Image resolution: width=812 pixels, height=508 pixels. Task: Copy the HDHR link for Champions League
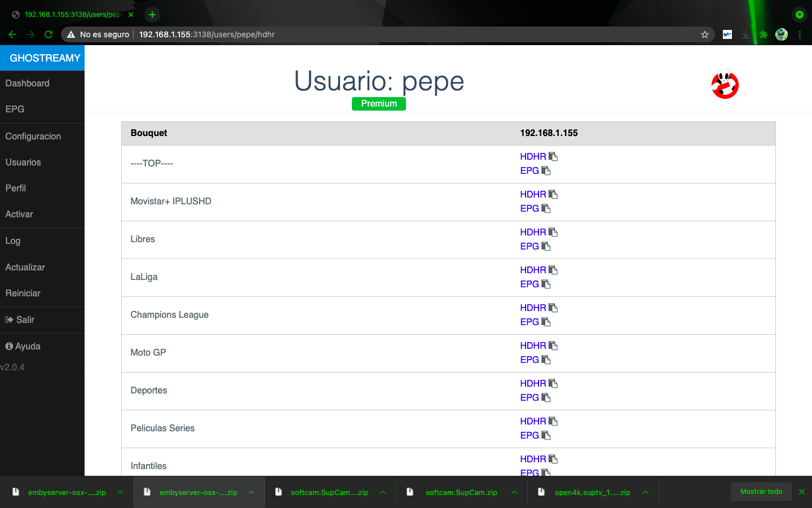click(x=553, y=308)
